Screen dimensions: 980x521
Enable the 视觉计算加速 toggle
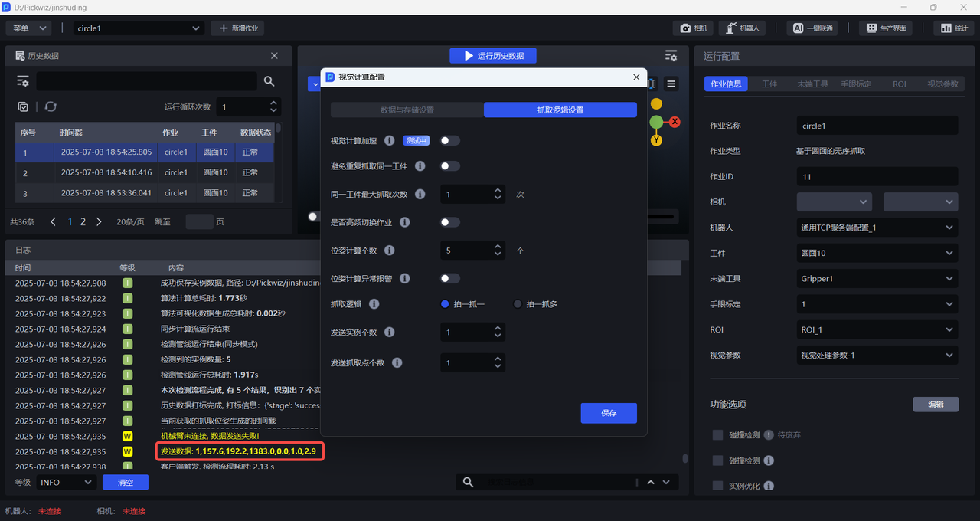(450, 141)
